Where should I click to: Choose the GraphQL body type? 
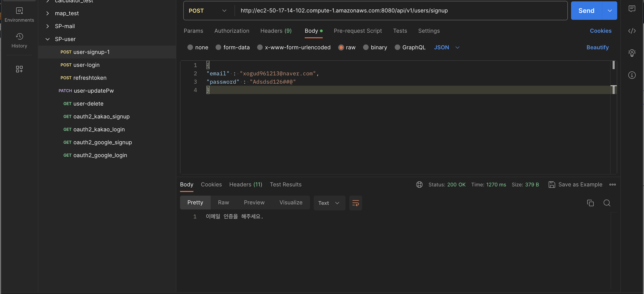click(x=397, y=47)
